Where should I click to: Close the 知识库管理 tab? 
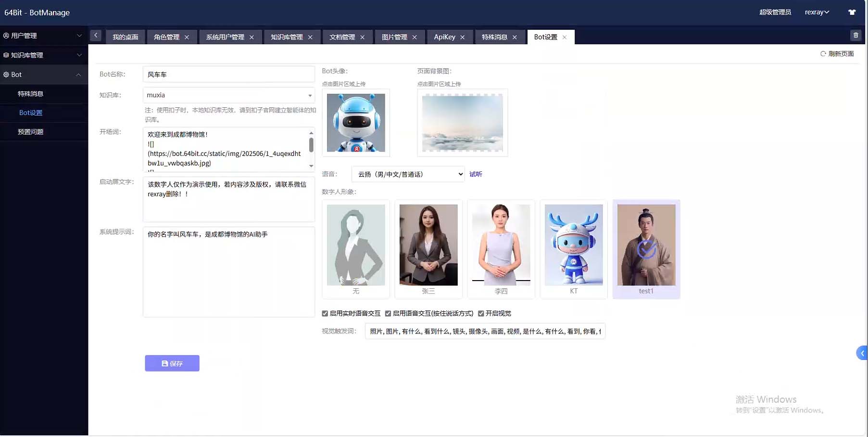click(310, 38)
